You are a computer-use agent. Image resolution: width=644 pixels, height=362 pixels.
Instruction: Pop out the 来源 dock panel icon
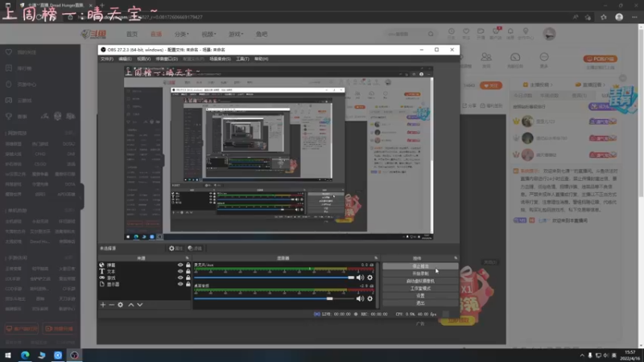point(188,258)
